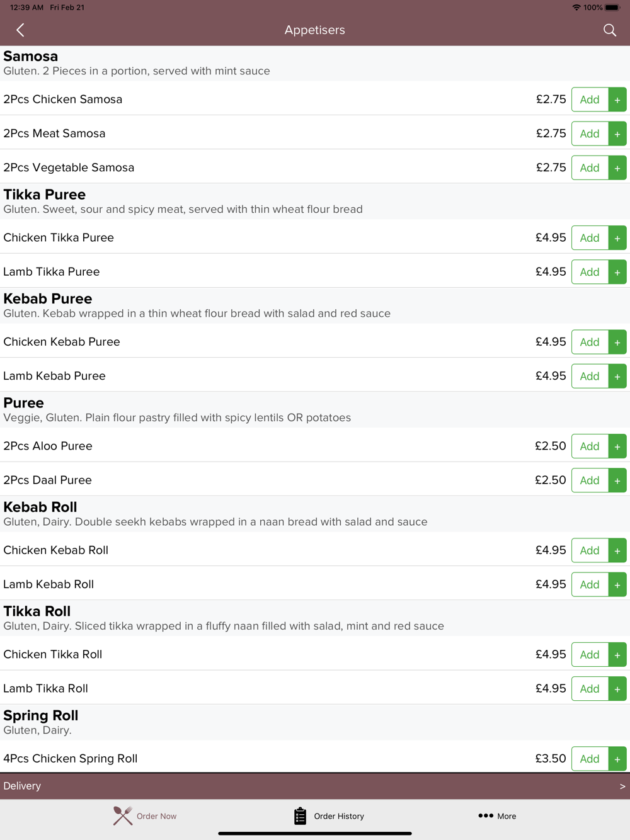The image size is (630, 840).
Task: Tap plus icon for 4Pcs Chicken Spring Roll
Action: (x=617, y=759)
